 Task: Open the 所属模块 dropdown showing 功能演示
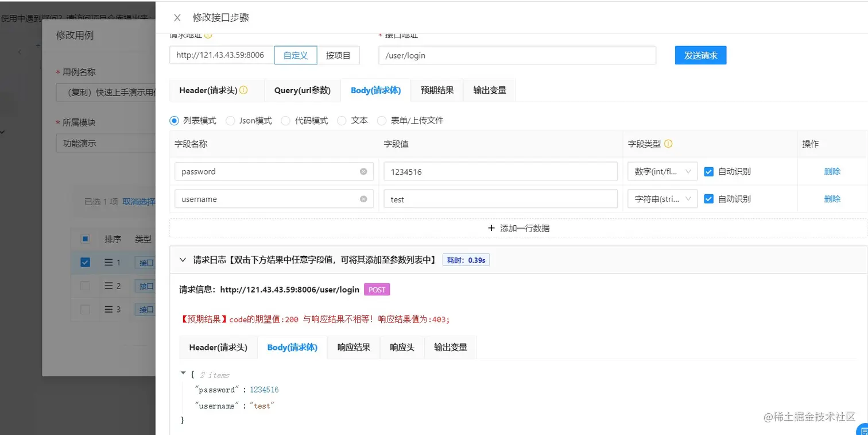(x=106, y=143)
